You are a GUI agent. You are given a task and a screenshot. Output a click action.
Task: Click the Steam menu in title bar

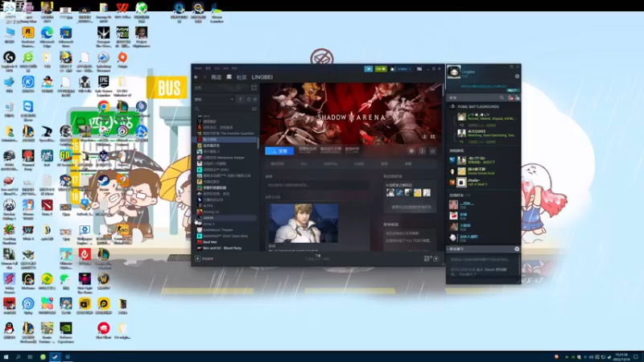click(198, 68)
